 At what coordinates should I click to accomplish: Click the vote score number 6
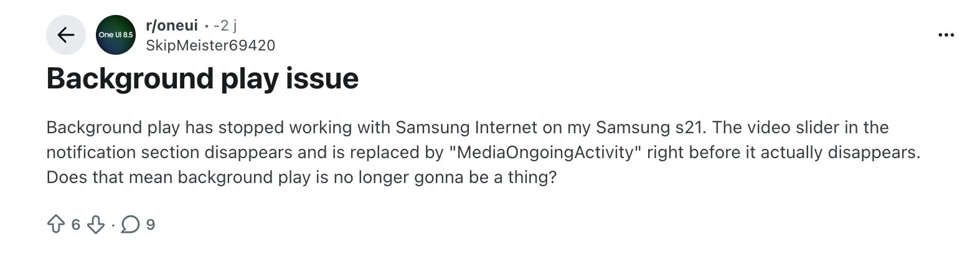click(x=76, y=224)
